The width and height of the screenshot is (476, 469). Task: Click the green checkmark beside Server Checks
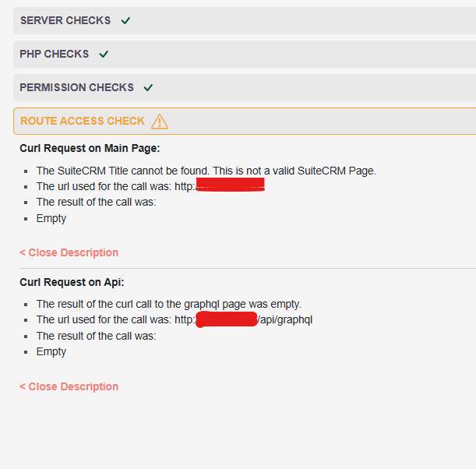tap(125, 21)
